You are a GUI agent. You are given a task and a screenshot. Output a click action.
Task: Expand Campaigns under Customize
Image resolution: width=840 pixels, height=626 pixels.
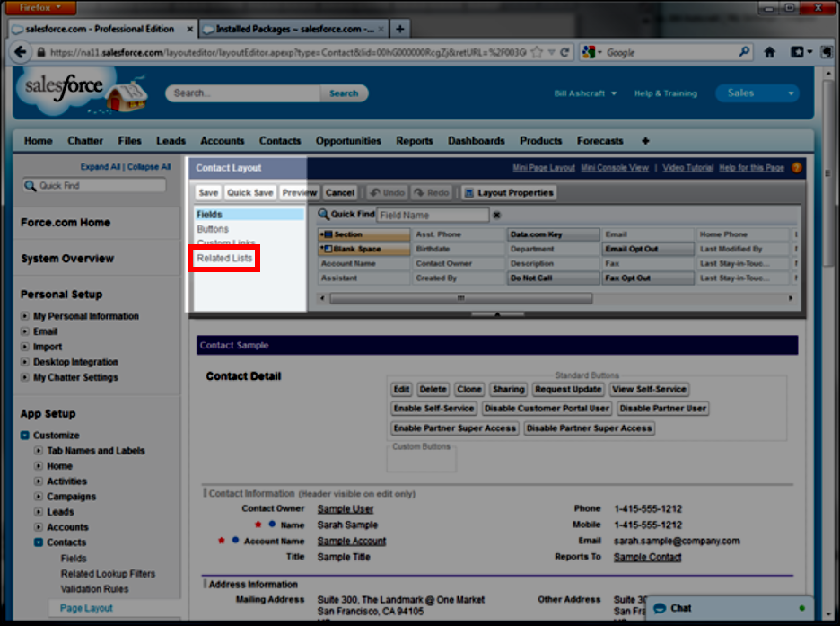coord(38,497)
